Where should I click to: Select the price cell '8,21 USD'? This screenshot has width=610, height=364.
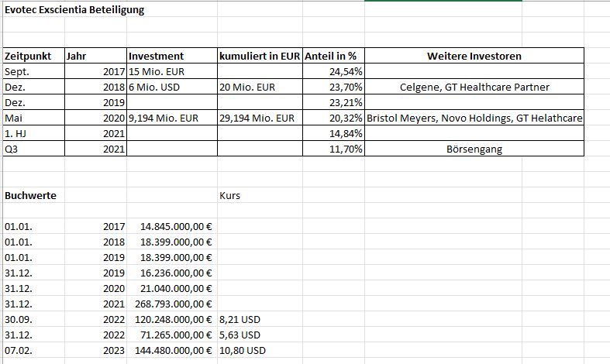coord(260,319)
